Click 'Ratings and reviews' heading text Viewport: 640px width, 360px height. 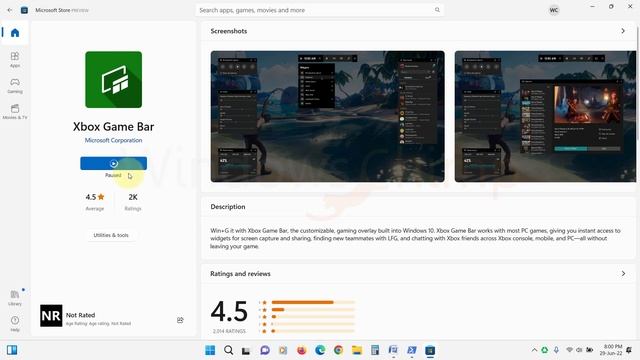[240, 274]
